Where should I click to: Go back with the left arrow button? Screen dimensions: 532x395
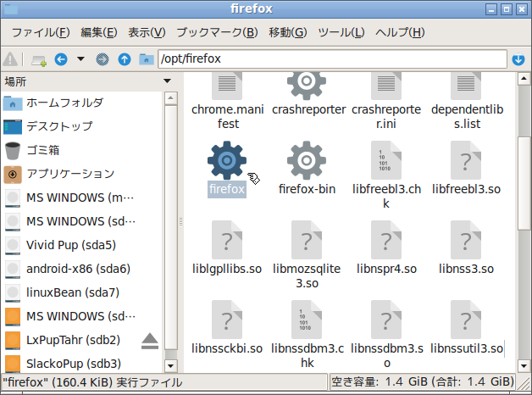tap(61, 59)
